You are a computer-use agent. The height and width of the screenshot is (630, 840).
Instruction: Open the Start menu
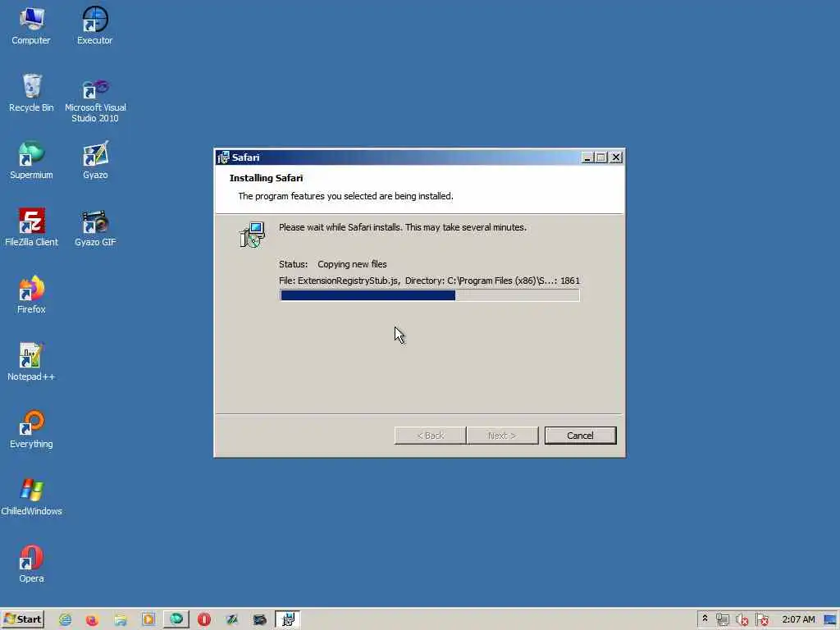pos(22,619)
